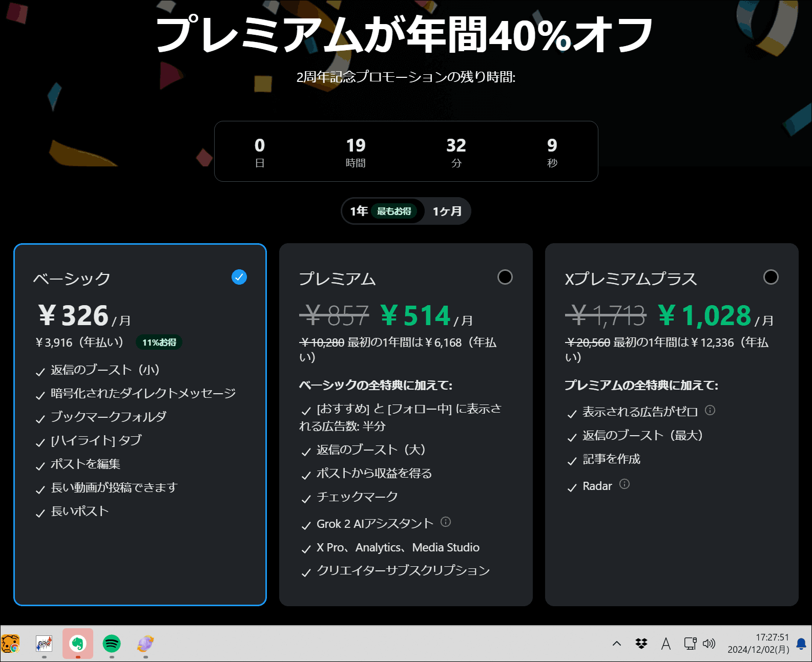Click 2周年記念プロモーションの残り時間 text
Screen dimensions: 812x662
pyautogui.click(x=406, y=77)
